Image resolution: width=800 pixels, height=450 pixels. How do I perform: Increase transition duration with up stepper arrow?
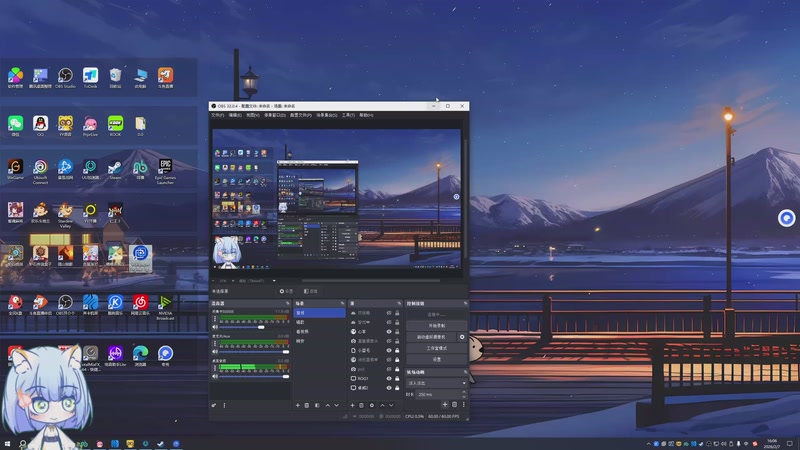[x=464, y=392]
